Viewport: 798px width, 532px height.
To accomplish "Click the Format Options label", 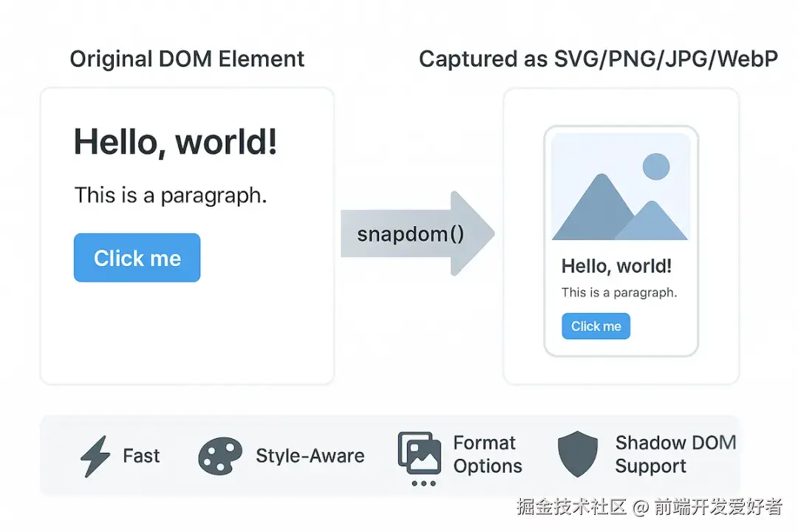I will 488,454.
